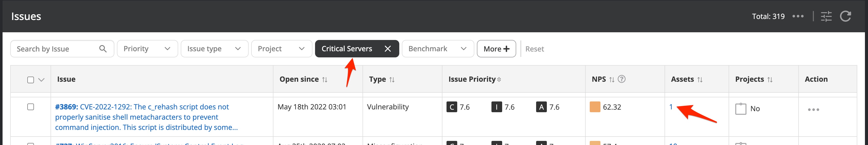Open the filter settings sliders icon
The width and height of the screenshot is (868, 145).
coord(826,16)
